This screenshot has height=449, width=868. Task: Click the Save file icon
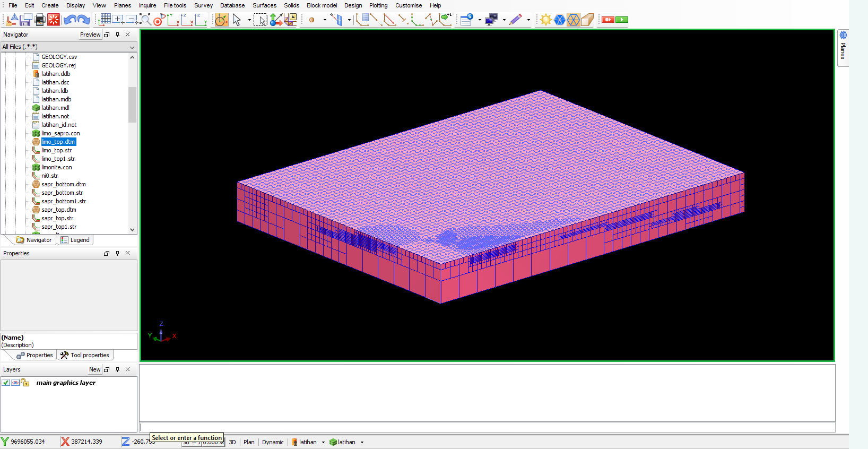25,20
